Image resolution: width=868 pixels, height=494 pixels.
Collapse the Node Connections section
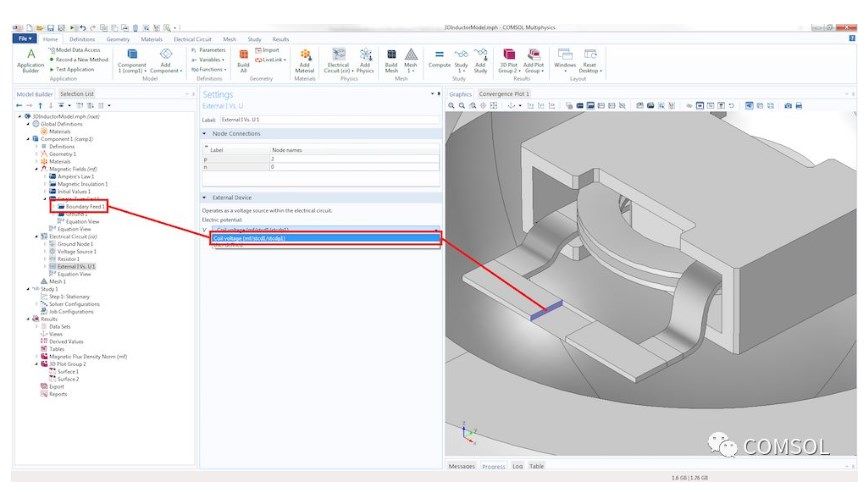204,133
